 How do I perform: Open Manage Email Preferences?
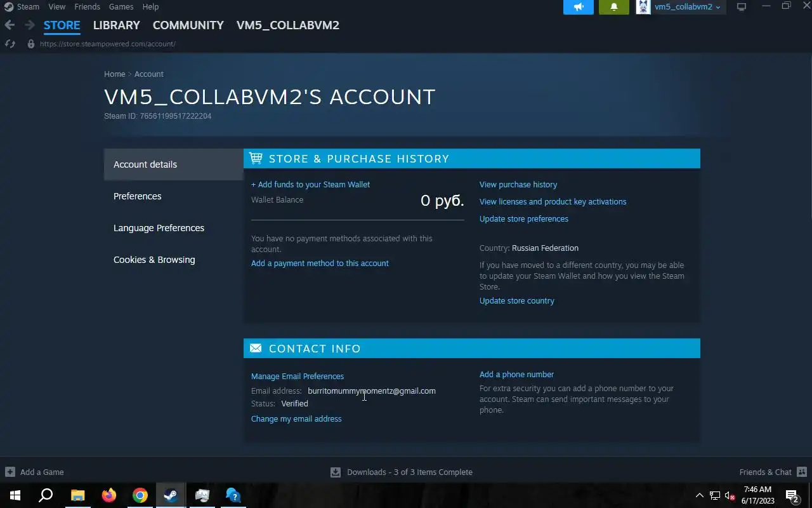click(298, 377)
